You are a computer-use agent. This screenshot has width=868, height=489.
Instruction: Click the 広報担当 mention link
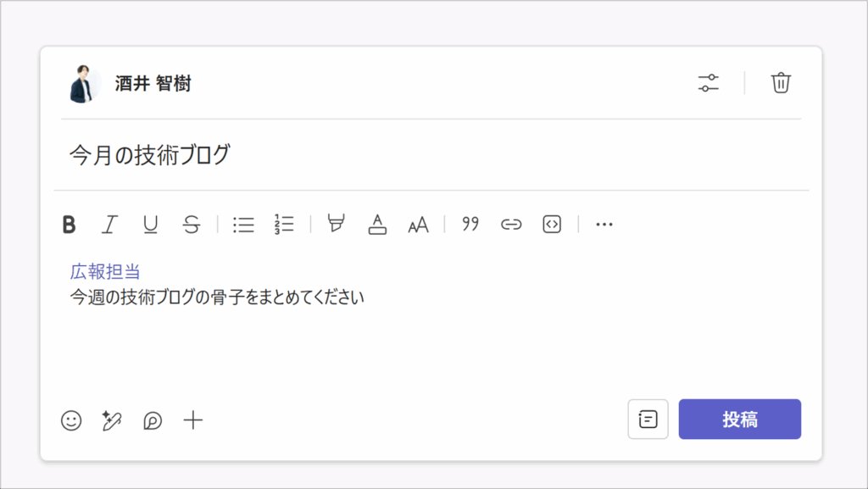(x=104, y=271)
